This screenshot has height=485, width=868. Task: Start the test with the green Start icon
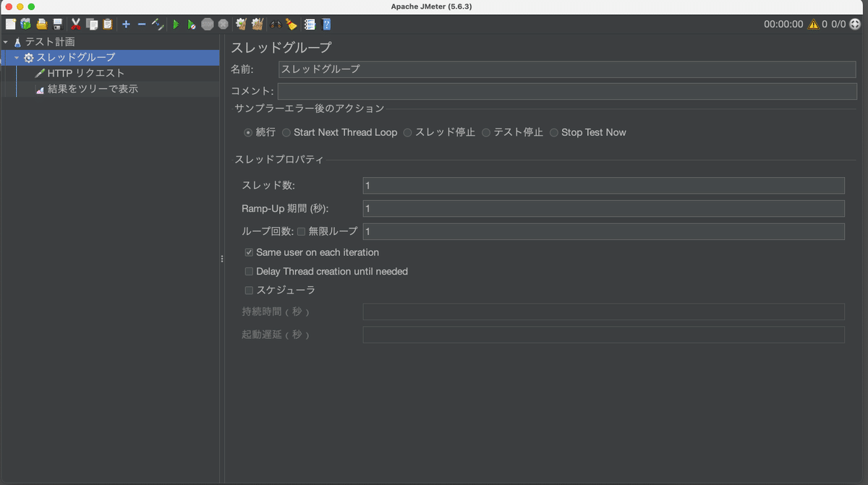pos(176,23)
